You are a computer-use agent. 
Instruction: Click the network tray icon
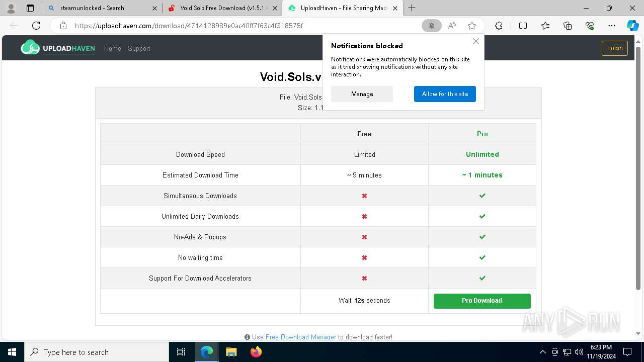pos(567,352)
